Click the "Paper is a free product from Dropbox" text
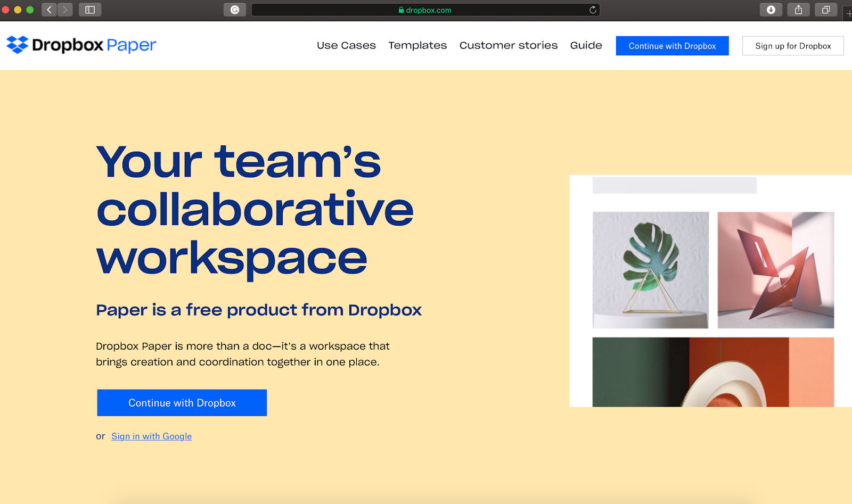The image size is (852, 504). 259,310
